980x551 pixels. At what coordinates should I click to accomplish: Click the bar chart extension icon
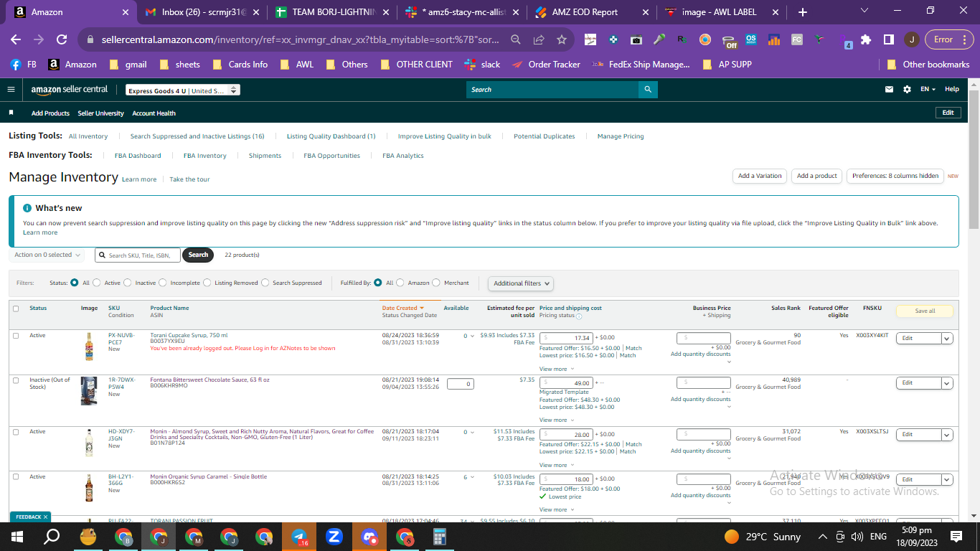coord(774,39)
